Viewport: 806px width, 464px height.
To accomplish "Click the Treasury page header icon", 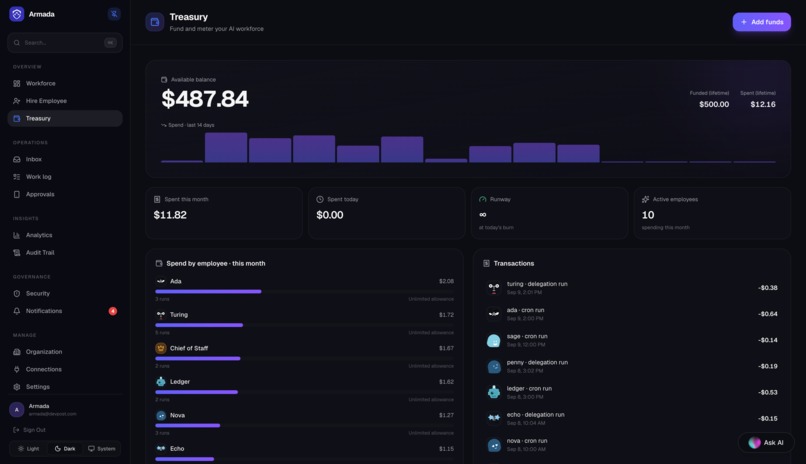I will tap(155, 22).
